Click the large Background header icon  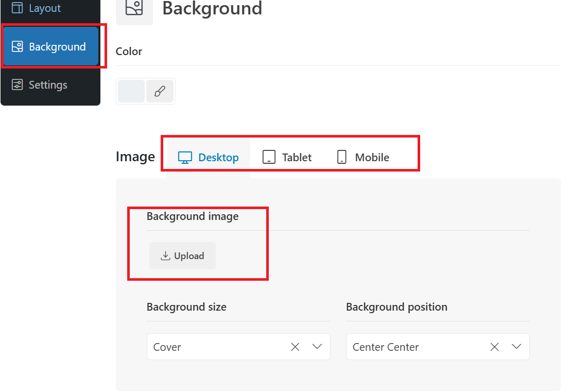(134, 8)
